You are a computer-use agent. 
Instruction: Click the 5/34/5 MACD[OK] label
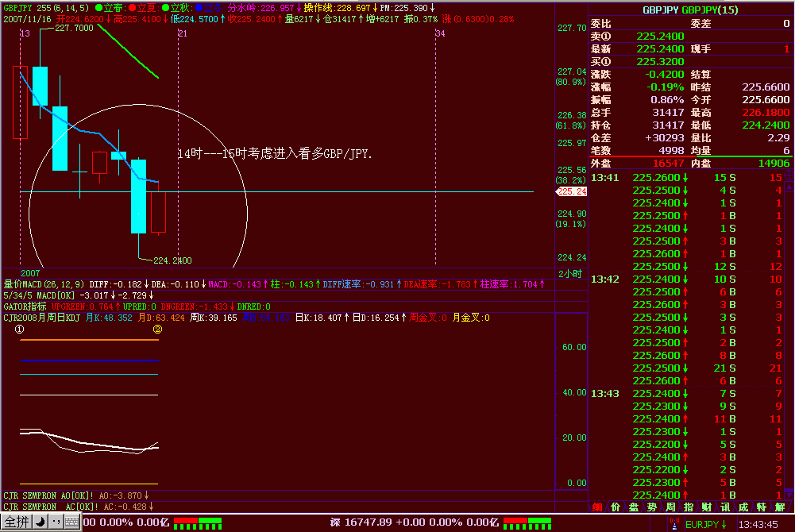39,295
